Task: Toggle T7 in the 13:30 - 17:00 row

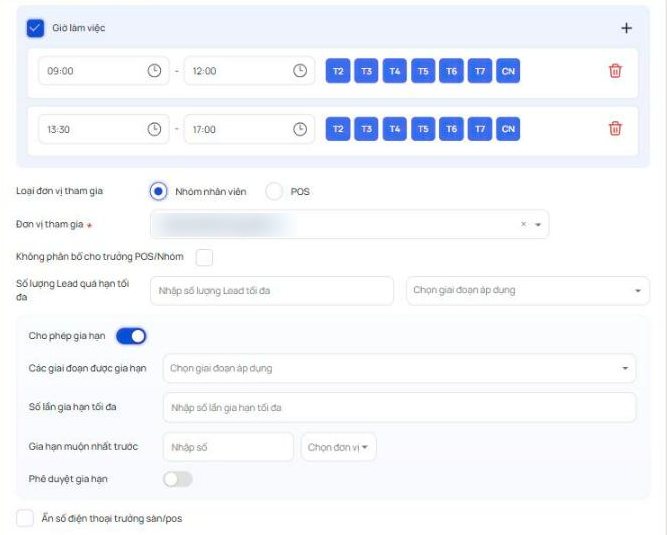Action: tap(480, 129)
